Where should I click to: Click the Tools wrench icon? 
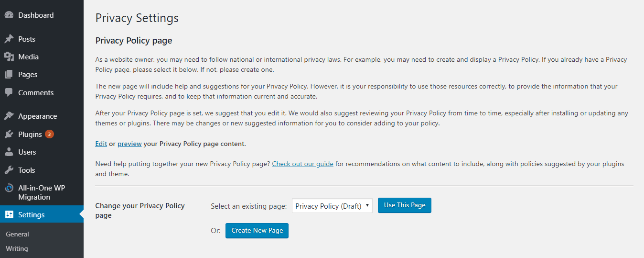(x=9, y=170)
